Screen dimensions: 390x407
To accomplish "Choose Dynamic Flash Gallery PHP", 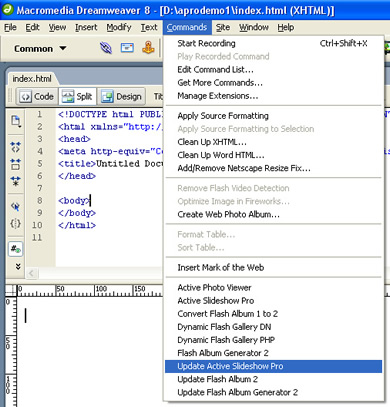I will coord(273,340).
